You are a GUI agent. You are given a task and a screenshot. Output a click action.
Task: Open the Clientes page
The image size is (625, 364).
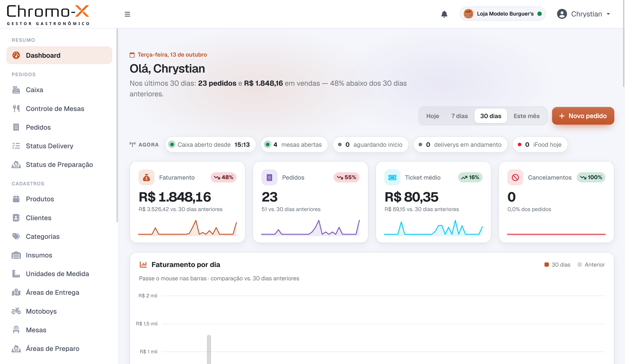pos(59,218)
